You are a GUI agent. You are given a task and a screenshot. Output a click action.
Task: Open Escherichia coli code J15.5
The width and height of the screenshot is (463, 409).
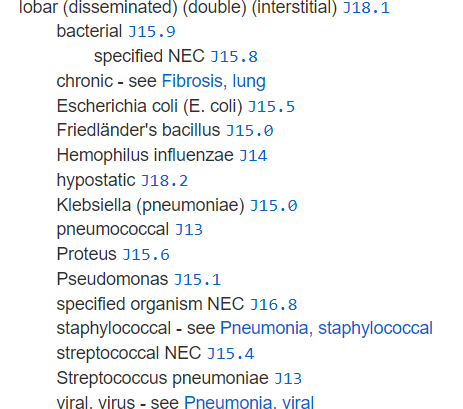click(271, 106)
